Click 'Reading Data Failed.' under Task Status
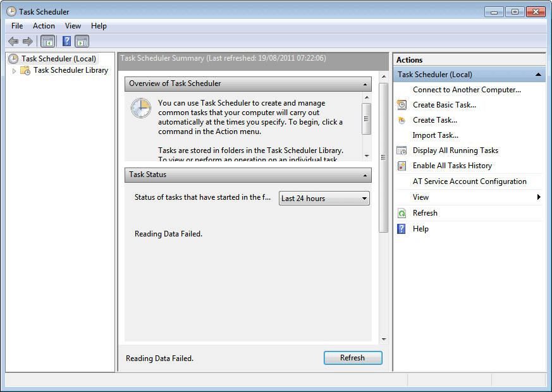 [168, 234]
